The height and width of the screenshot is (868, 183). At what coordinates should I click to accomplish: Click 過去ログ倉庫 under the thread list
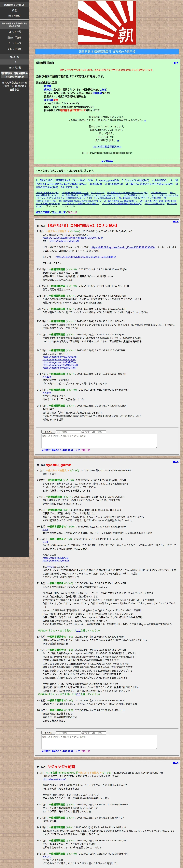click(42, 212)
